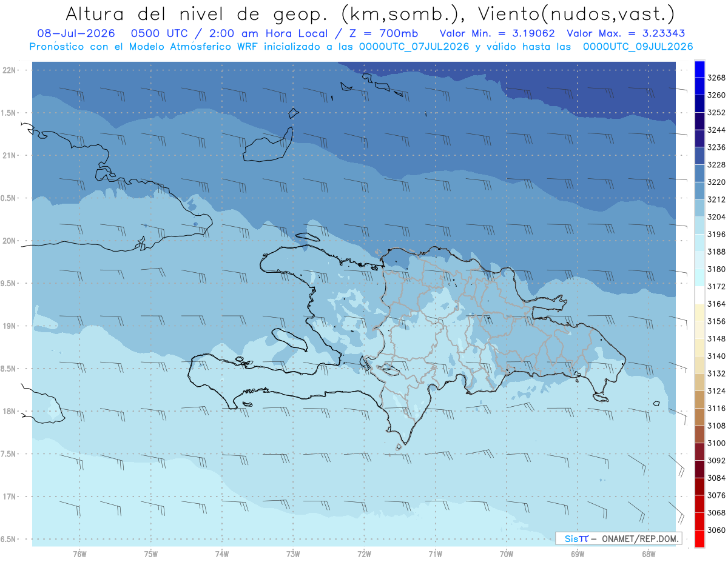Click the tan swatch between 3124 and 3116

(699, 400)
